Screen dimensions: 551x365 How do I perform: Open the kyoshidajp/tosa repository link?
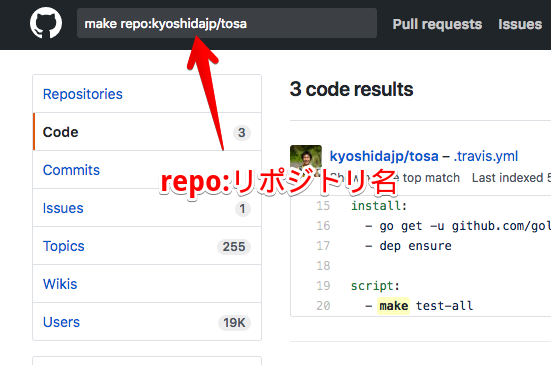coord(384,156)
